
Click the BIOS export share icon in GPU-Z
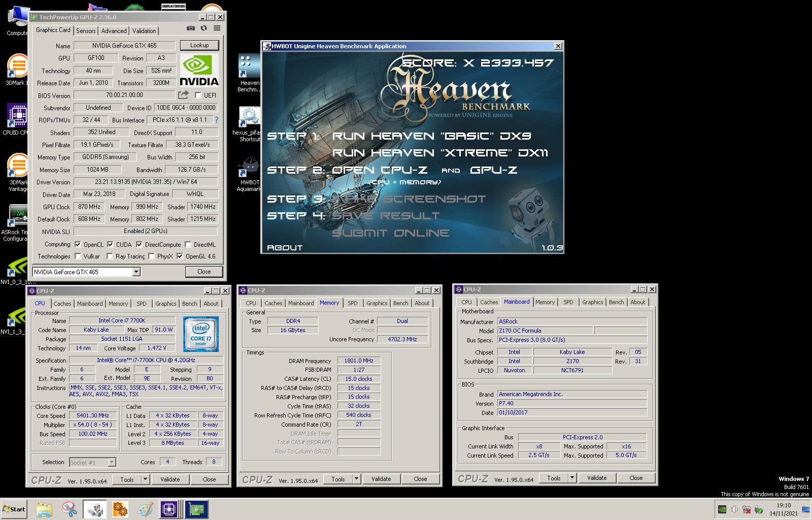click(x=183, y=95)
